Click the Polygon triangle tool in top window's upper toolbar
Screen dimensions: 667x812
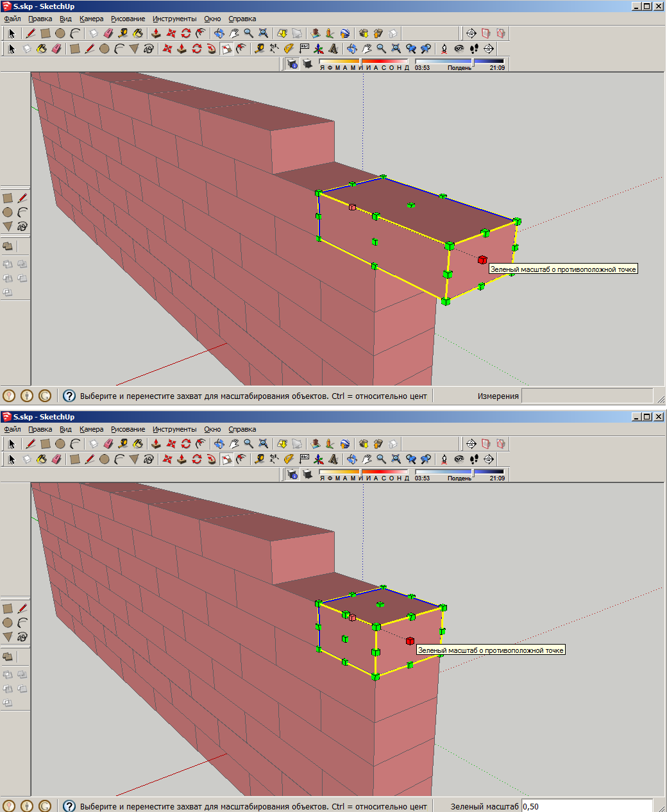[x=133, y=49]
